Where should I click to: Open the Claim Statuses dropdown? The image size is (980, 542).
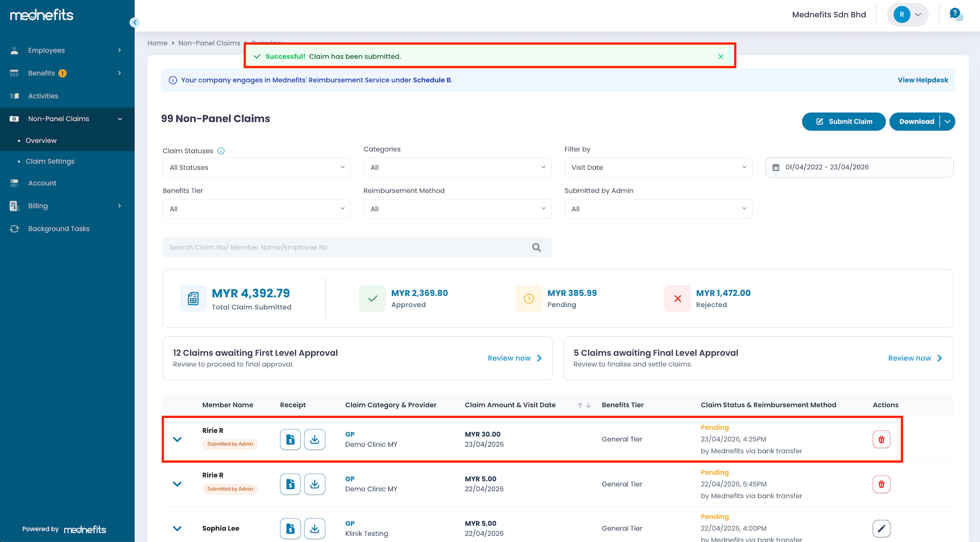[x=256, y=167]
